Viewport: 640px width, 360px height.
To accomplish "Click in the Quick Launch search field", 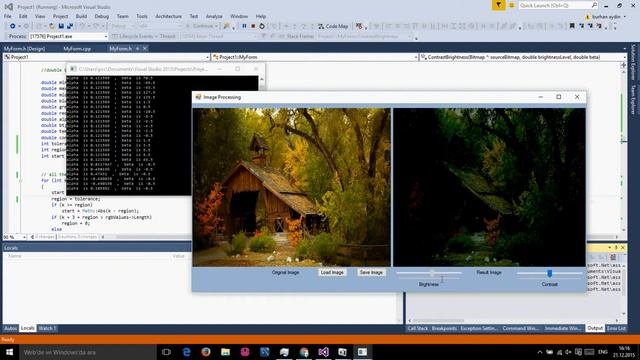I will (555, 5).
